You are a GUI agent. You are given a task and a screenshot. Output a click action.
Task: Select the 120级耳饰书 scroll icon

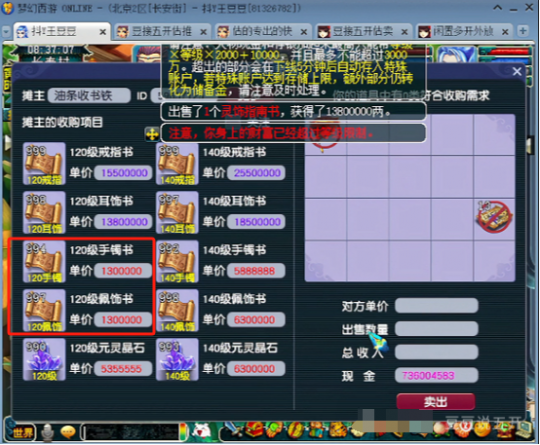coord(44,213)
